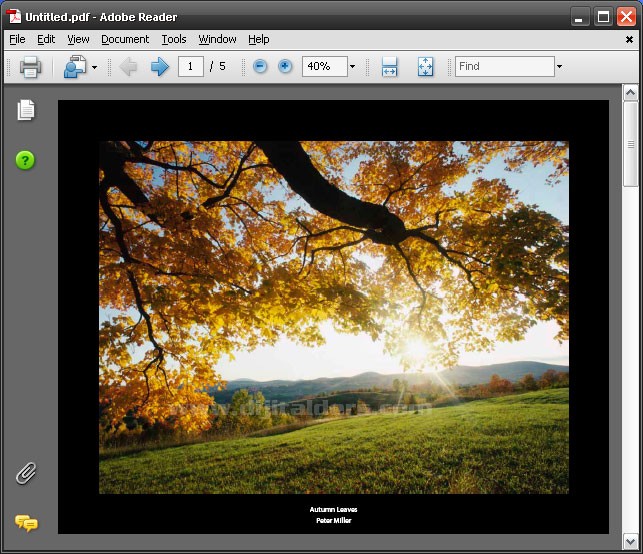Image resolution: width=643 pixels, height=554 pixels.
Task: Zoom in with the plus button
Action: 285,66
